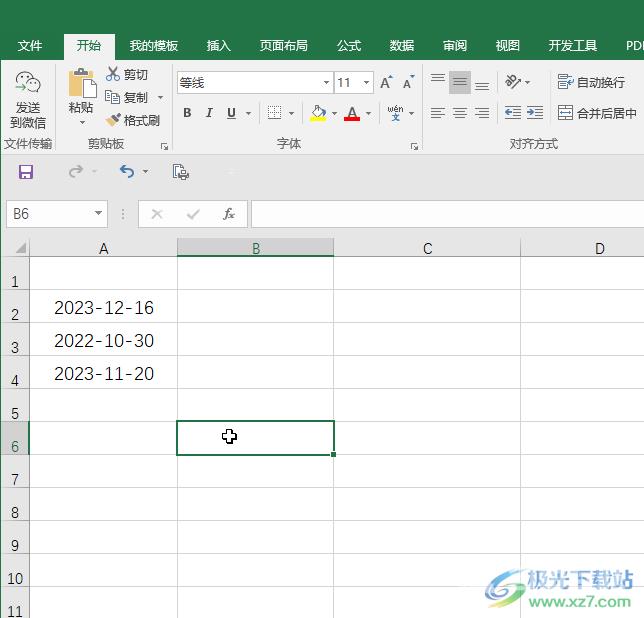The width and height of the screenshot is (644, 618).
Task: Switch to 插入 tab
Action: coord(218,45)
